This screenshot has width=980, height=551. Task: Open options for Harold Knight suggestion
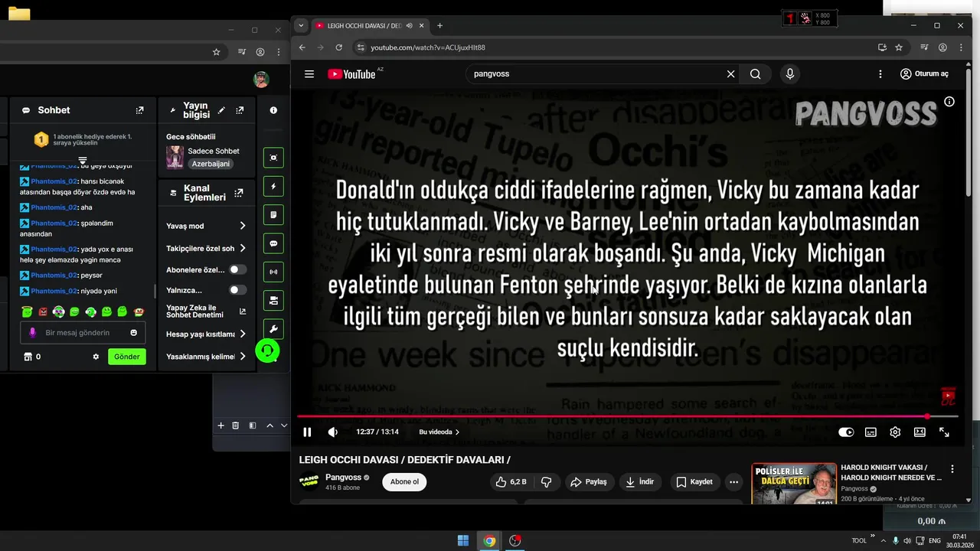point(952,469)
